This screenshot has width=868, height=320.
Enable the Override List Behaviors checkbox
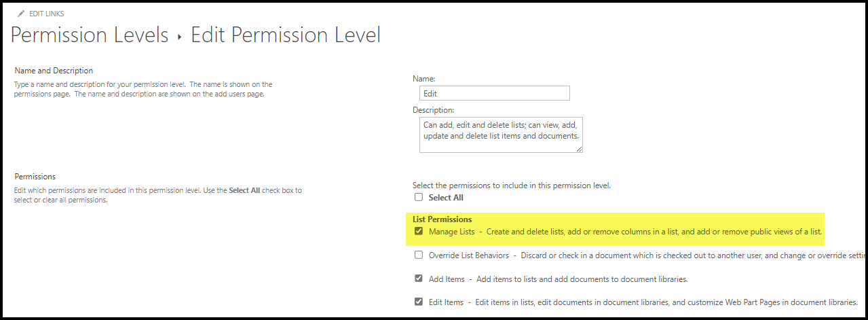419,255
